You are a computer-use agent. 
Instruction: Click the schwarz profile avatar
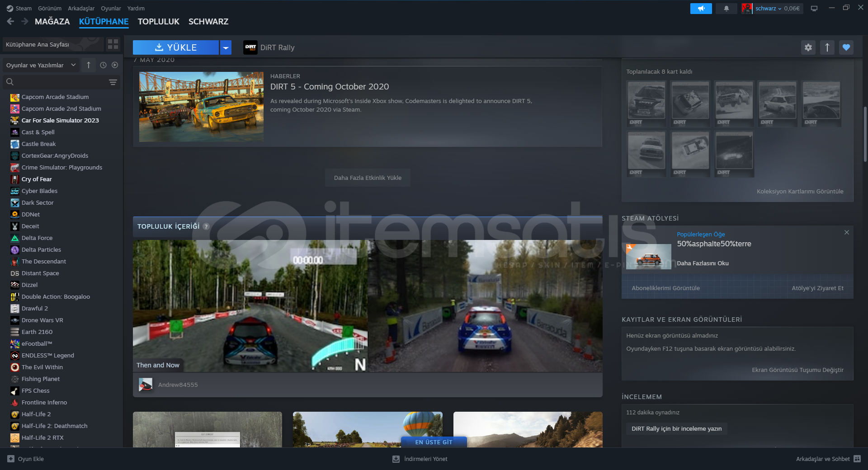coord(747,9)
